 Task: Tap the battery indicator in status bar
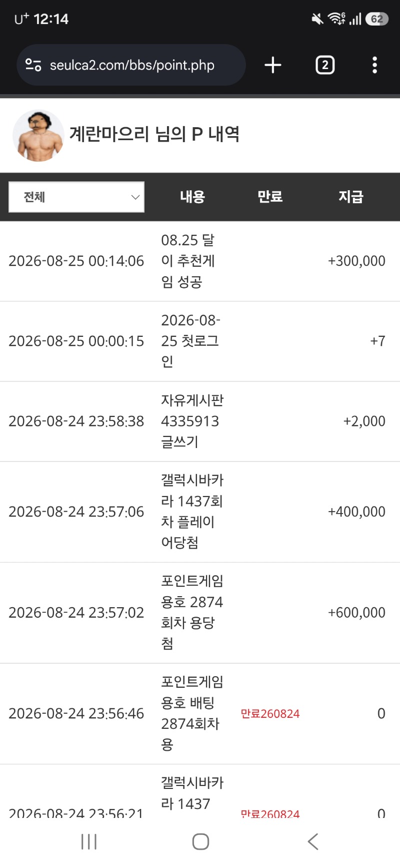coord(377,19)
